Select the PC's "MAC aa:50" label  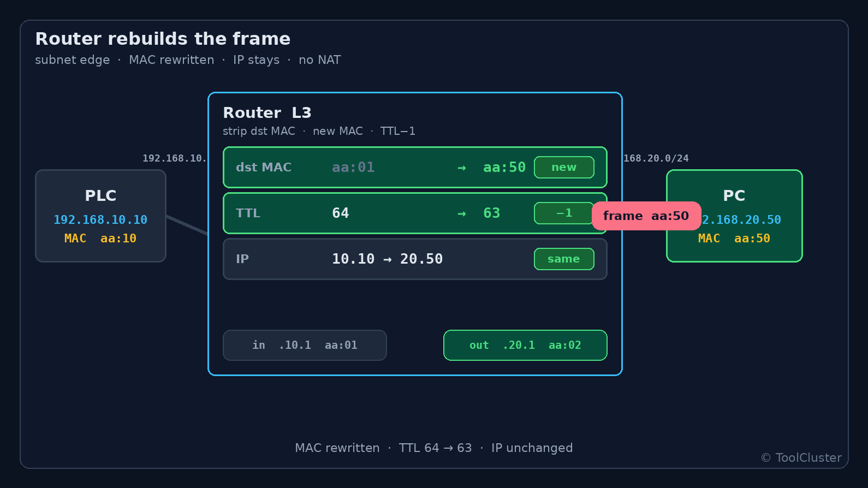tap(734, 238)
